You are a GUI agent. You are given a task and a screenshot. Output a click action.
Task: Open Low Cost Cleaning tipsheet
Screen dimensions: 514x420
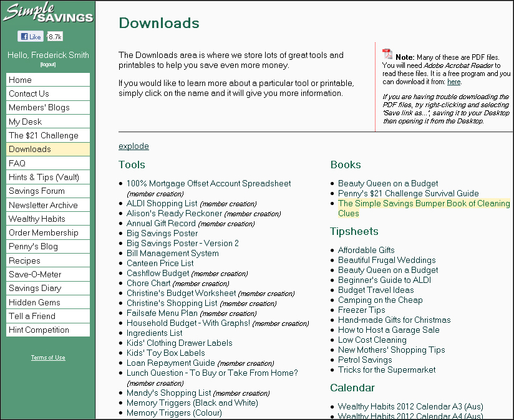(372, 340)
